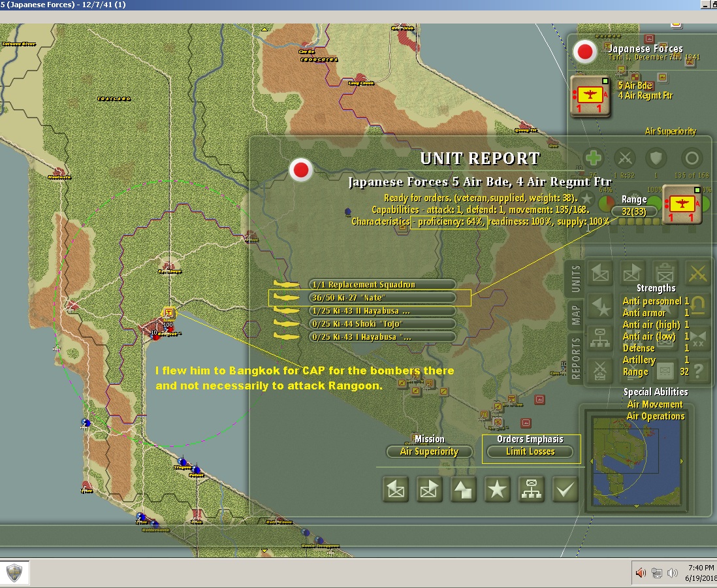Change the Limit Losses orders emphasis
Image resolution: width=717 pixels, height=588 pixels.
[530, 451]
